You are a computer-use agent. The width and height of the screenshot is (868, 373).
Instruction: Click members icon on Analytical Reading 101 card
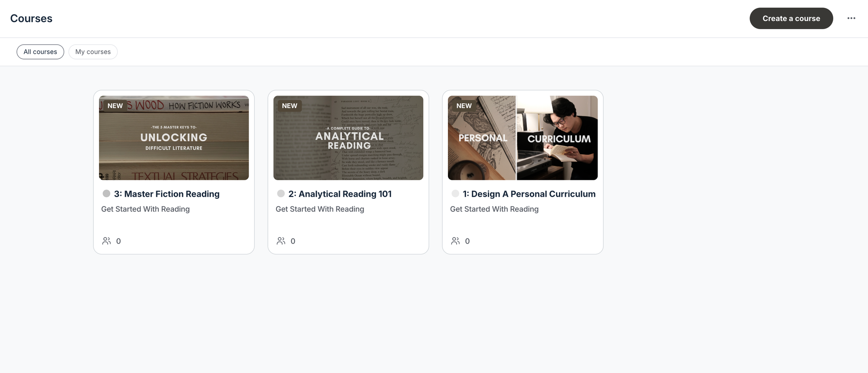click(x=281, y=241)
